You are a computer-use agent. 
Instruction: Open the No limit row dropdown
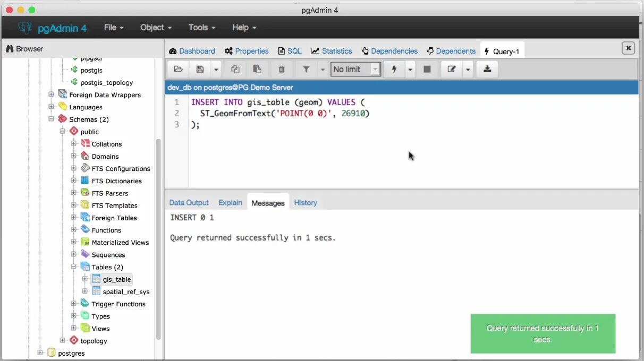[355, 69]
